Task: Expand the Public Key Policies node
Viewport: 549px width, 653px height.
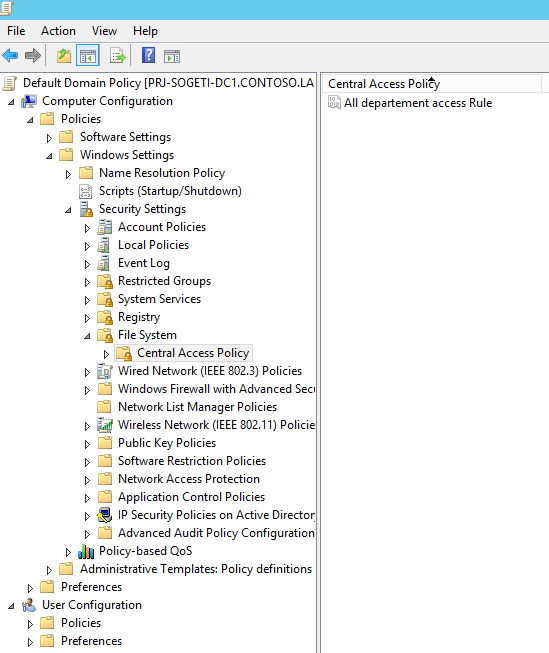Action: [x=87, y=444]
